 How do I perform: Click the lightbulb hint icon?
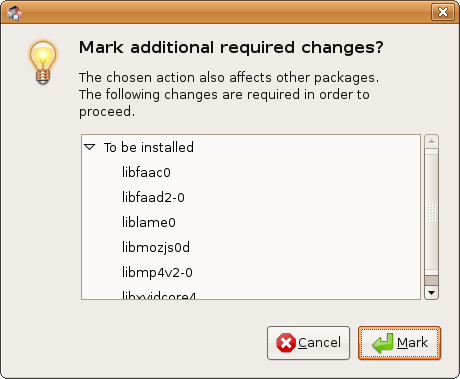tap(43, 63)
